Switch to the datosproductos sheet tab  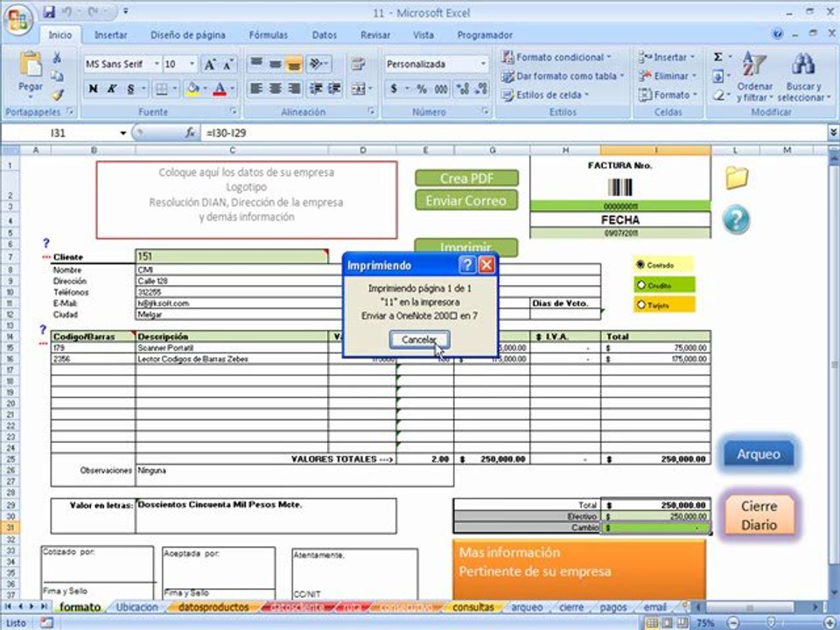213,607
